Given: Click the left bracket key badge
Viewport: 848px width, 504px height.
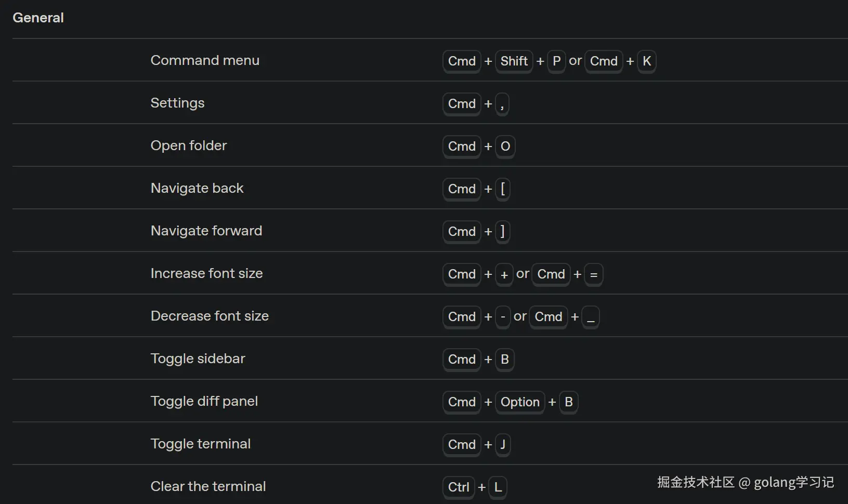Looking at the screenshot, I should tap(503, 189).
